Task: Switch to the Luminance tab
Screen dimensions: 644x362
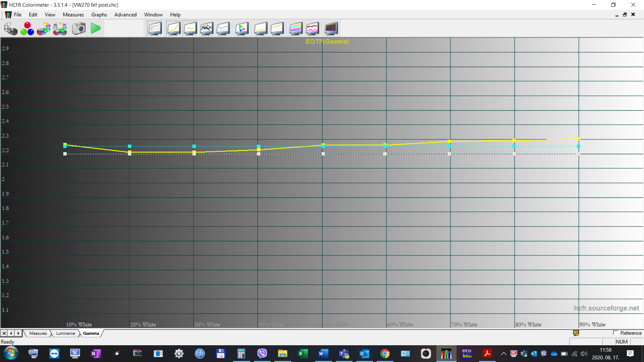Action: tap(65, 333)
